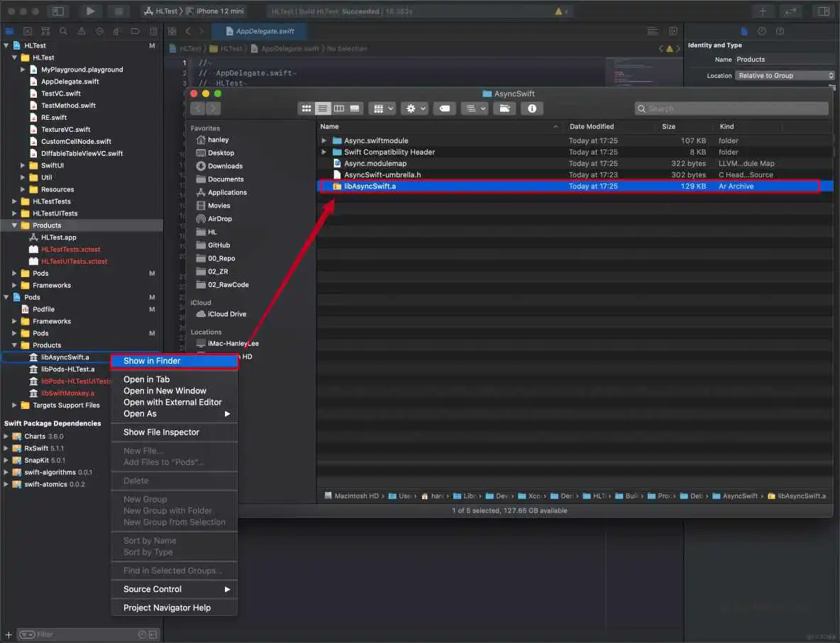Expand the SwiftUI folder in navigator
The image size is (840, 643).
point(23,165)
